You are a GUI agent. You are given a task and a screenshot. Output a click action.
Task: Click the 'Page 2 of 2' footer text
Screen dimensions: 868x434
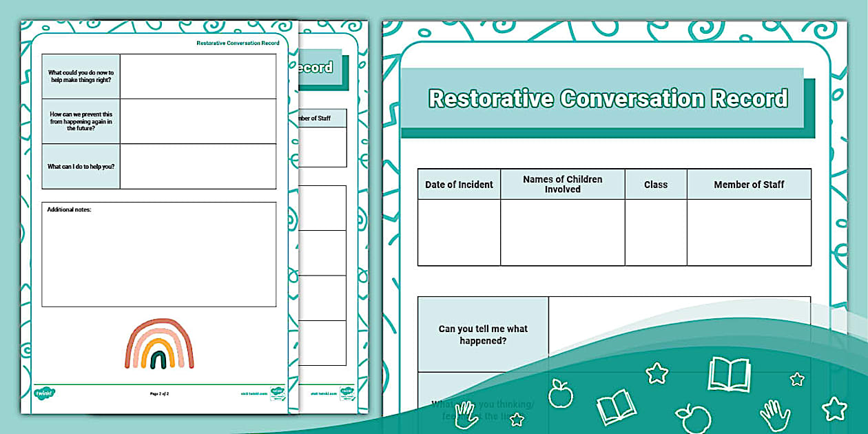point(159,393)
